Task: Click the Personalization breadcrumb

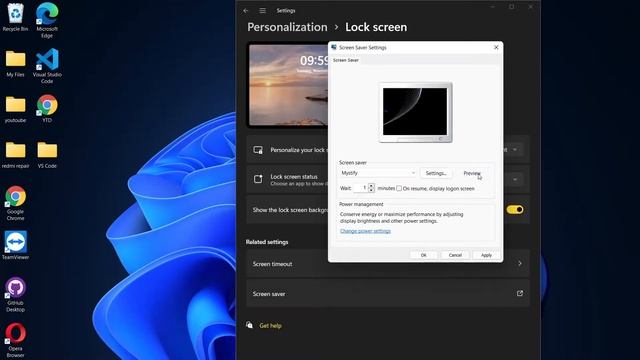Action: (x=287, y=27)
